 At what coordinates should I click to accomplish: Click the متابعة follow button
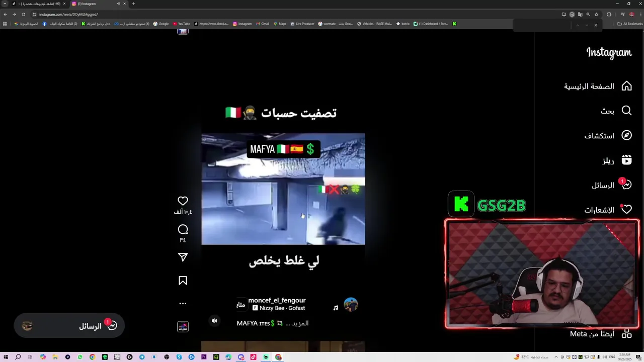click(241, 304)
